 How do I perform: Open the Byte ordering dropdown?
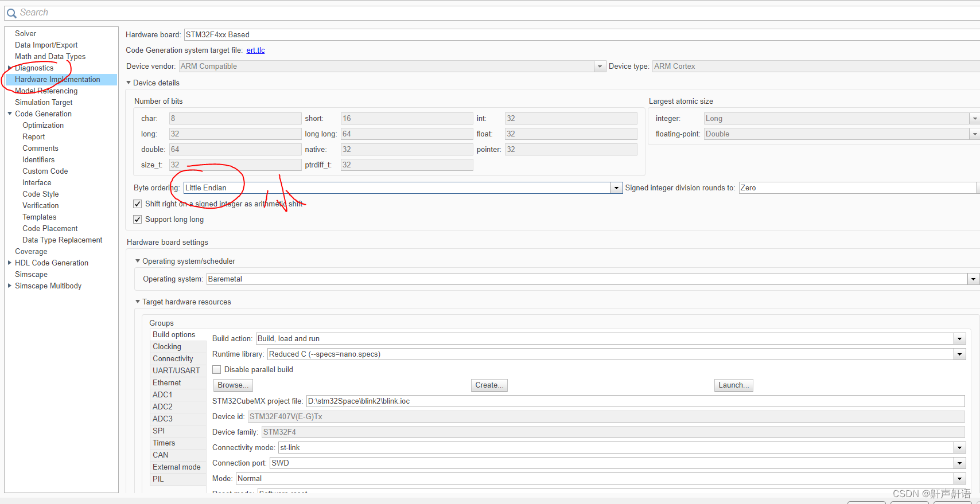coord(616,188)
